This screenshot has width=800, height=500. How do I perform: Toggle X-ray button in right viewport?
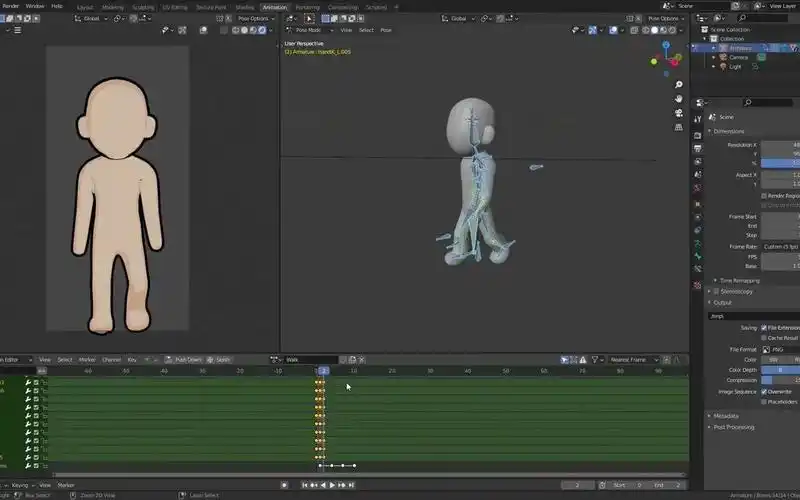(x=634, y=30)
